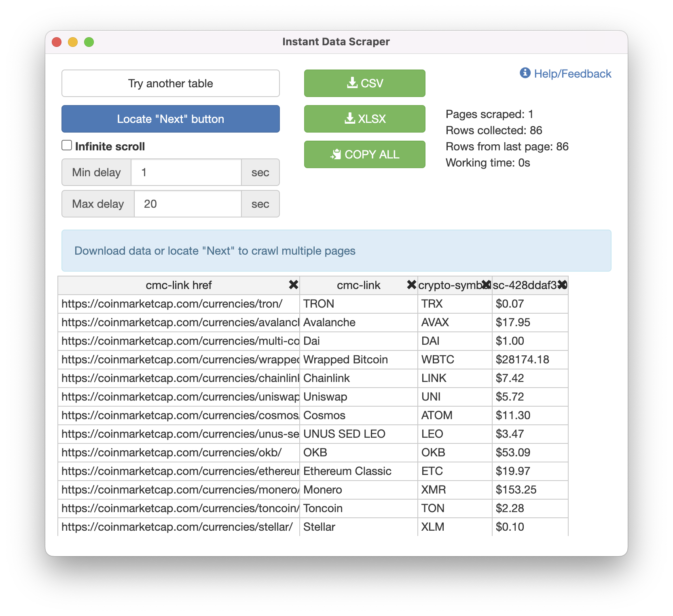673x616 pixels.
Task: Download data as XLSX
Action: click(x=364, y=119)
